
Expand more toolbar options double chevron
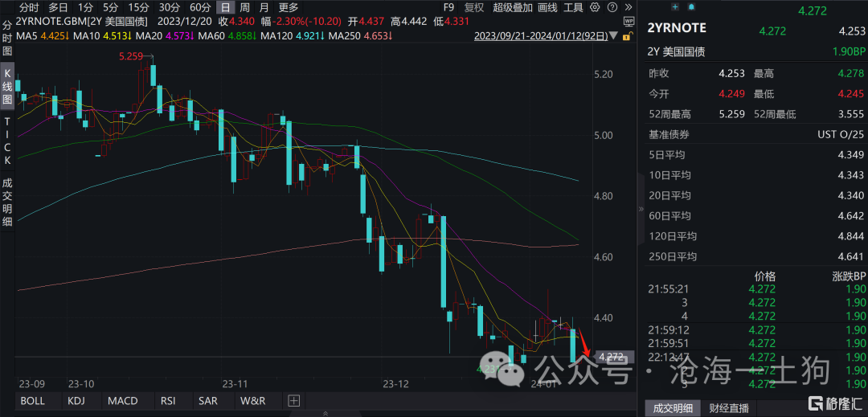point(628,7)
